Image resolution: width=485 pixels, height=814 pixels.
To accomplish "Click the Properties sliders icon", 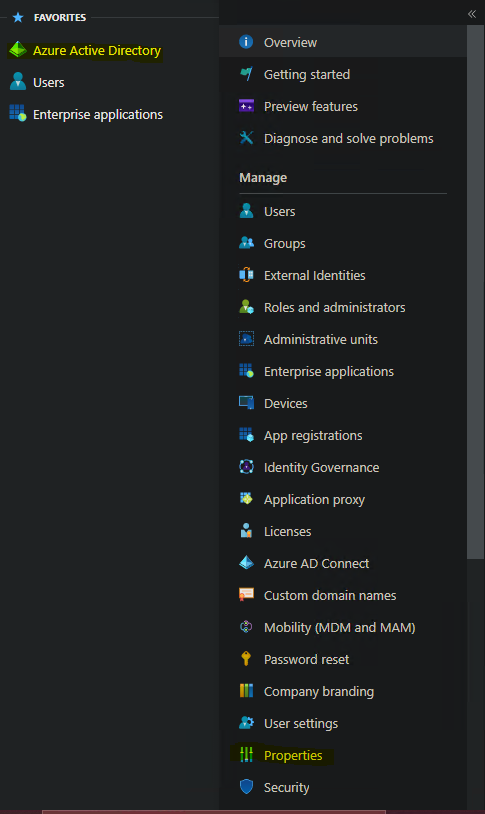I will tap(246, 754).
